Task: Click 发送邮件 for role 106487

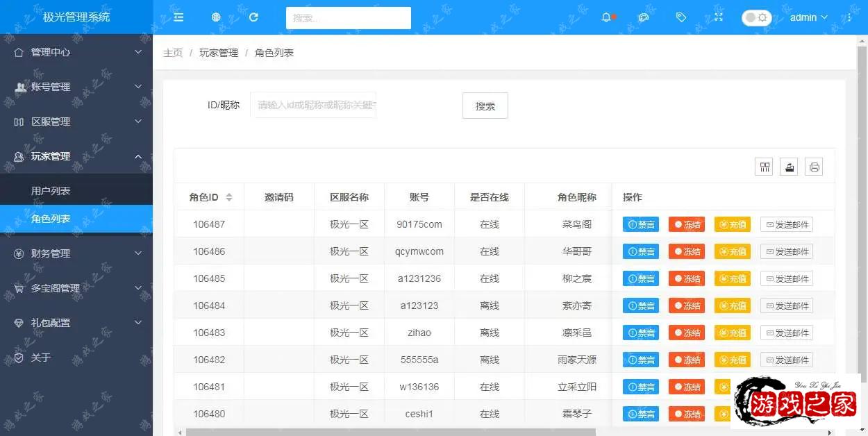Action: coord(786,224)
